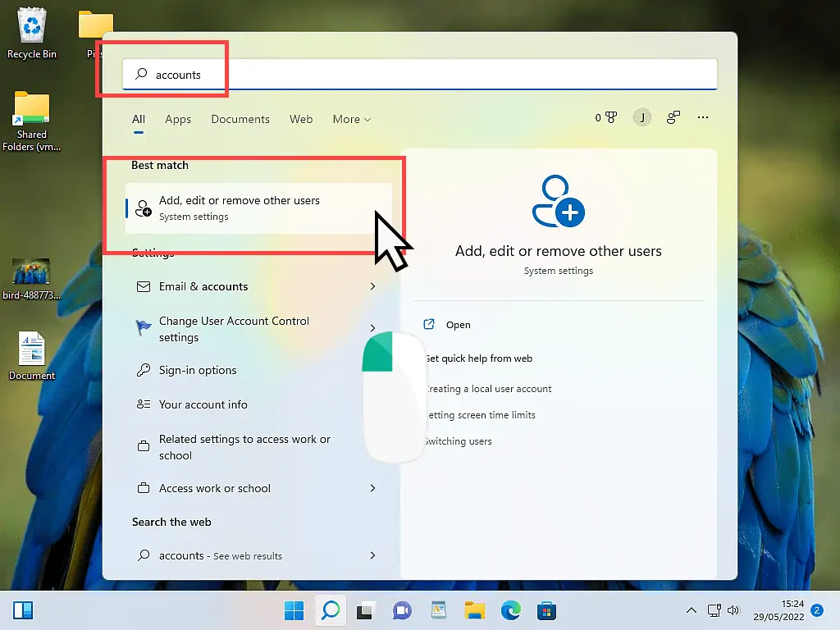This screenshot has width=840, height=630.
Task: Open Microsoft Rewards points in search panel
Action: point(605,116)
